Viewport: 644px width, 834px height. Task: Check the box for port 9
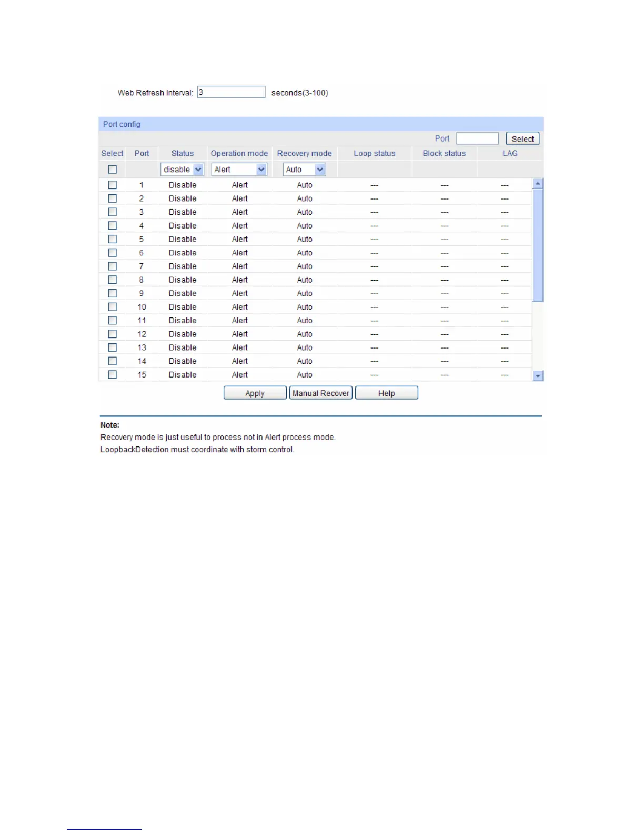coord(112,293)
